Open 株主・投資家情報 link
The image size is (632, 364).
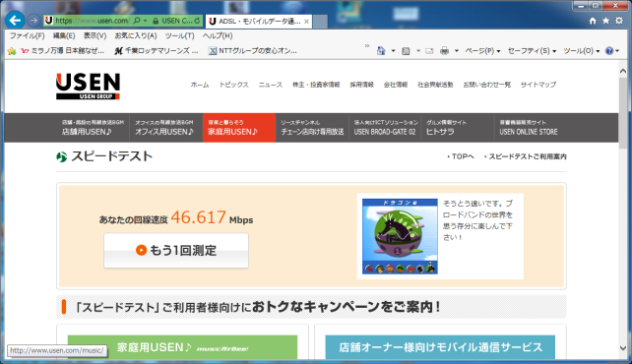(x=316, y=85)
